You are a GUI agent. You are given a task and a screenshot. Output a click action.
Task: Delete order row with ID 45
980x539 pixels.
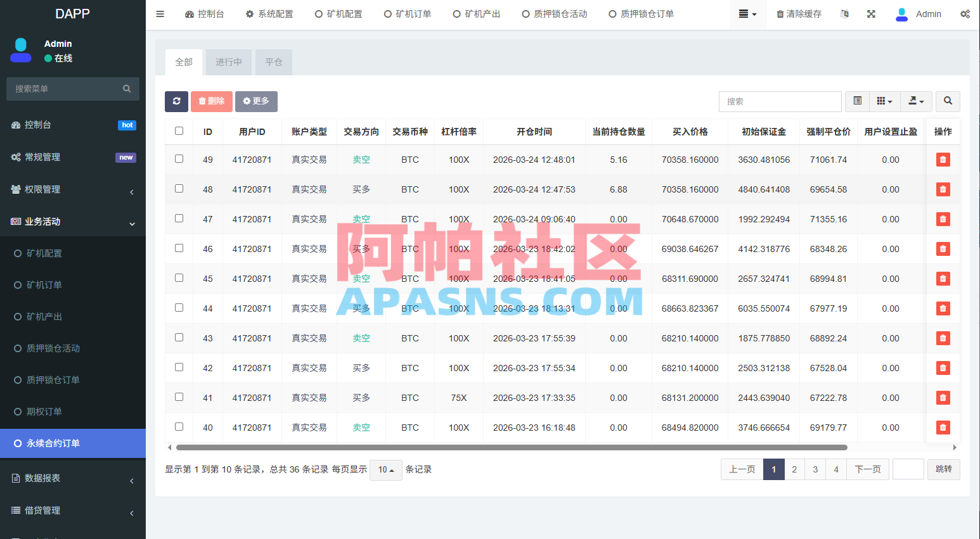point(943,279)
